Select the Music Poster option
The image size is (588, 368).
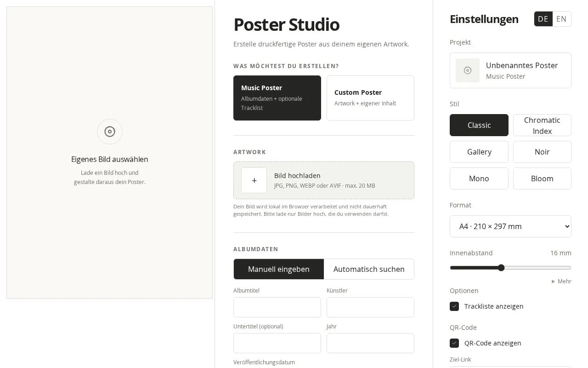(277, 98)
